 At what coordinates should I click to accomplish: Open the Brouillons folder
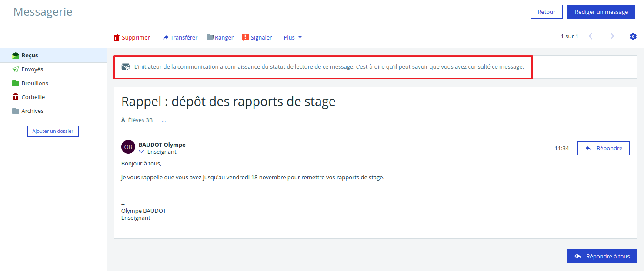pyautogui.click(x=35, y=83)
